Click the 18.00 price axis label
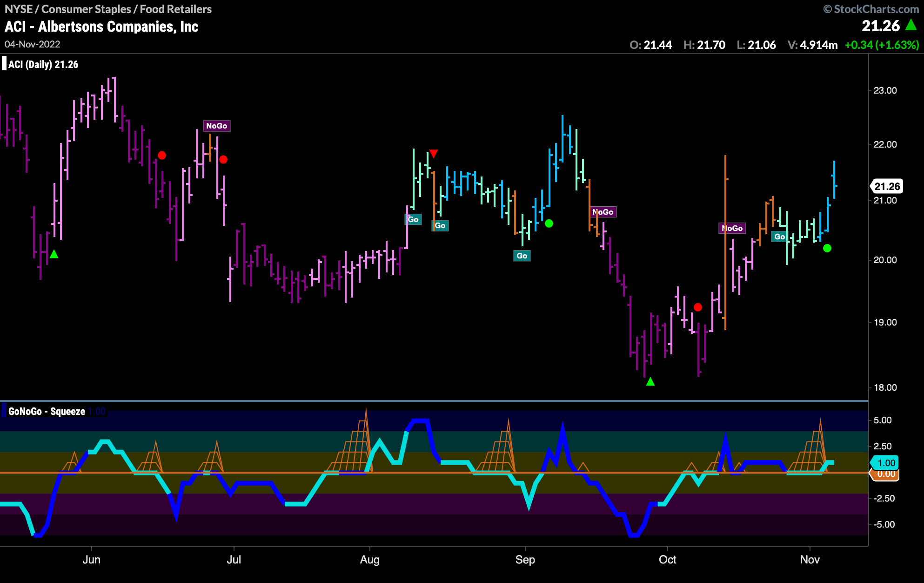 [885, 387]
